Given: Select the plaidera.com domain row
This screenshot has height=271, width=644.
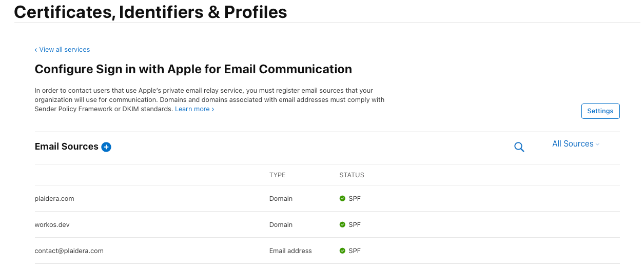Looking at the screenshot, I should [x=54, y=199].
